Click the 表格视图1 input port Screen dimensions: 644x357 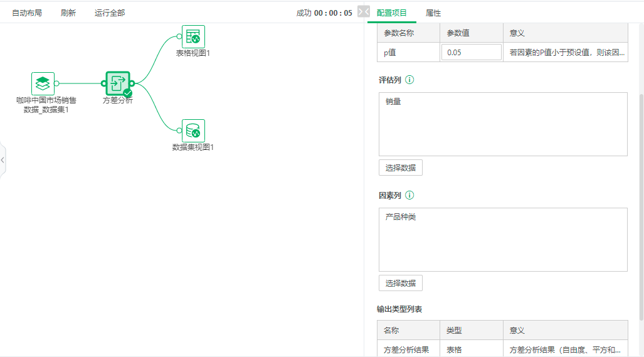179,36
